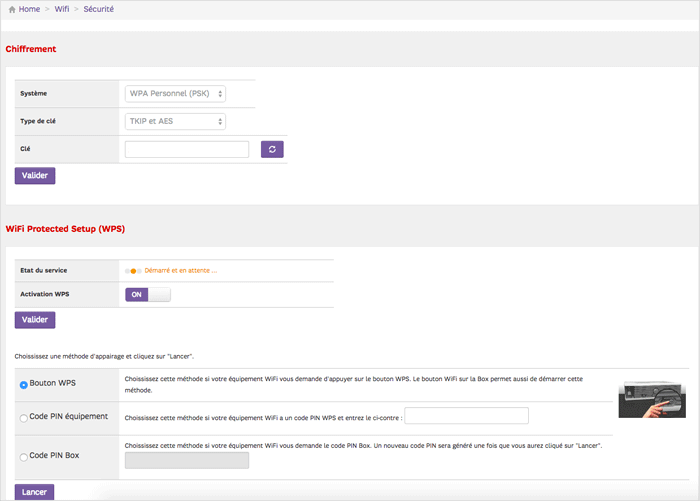The width and height of the screenshot is (700, 501).
Task: Click the refresh key generator icon
Action: (272, 149)
